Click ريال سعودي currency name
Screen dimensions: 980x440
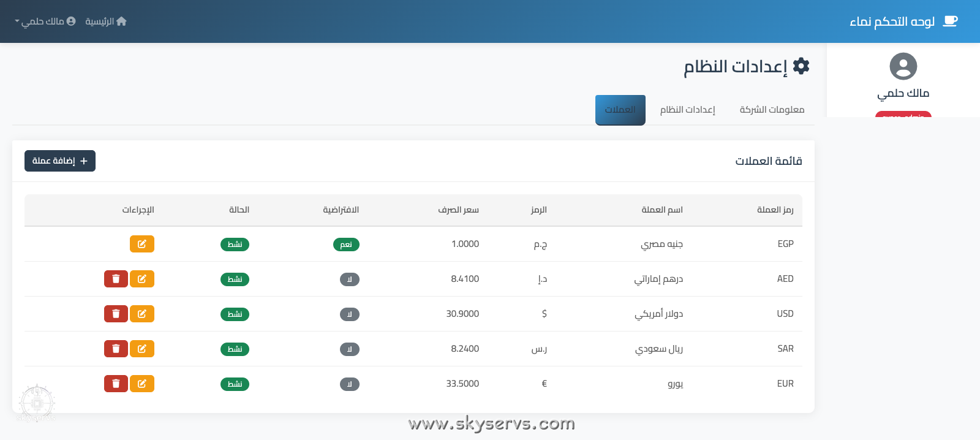(659, 349)
